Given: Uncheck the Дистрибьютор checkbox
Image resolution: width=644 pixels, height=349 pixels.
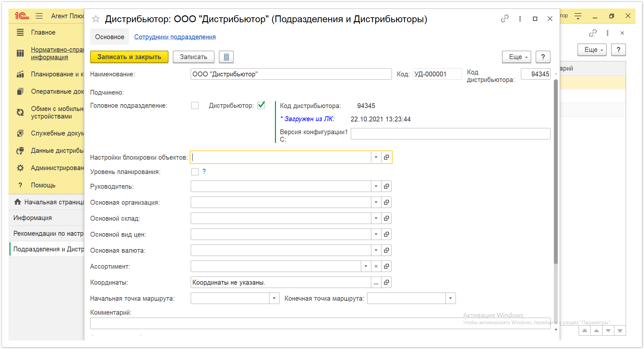Looking at the screenshot, I should (261, 105).
